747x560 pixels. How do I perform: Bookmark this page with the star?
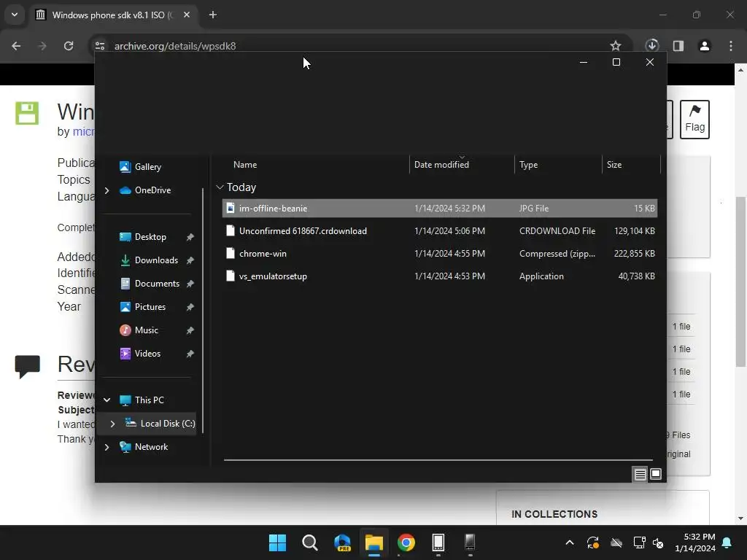point(616,46)
